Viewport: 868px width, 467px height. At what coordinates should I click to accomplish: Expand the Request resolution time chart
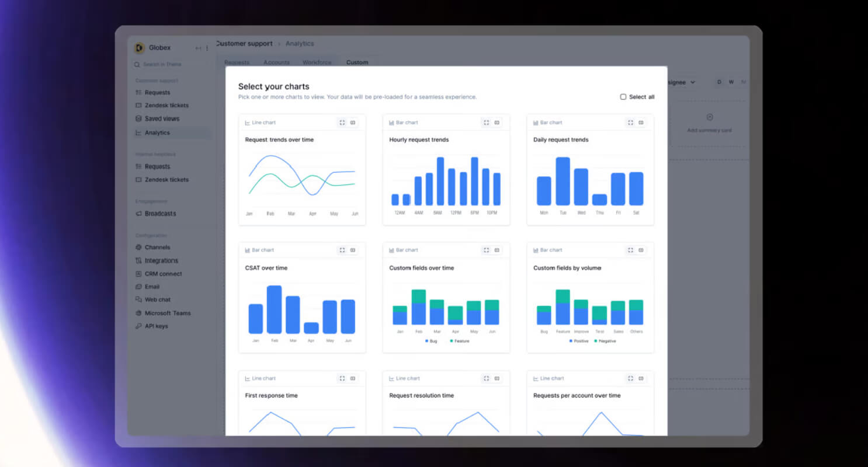(486, 378)
